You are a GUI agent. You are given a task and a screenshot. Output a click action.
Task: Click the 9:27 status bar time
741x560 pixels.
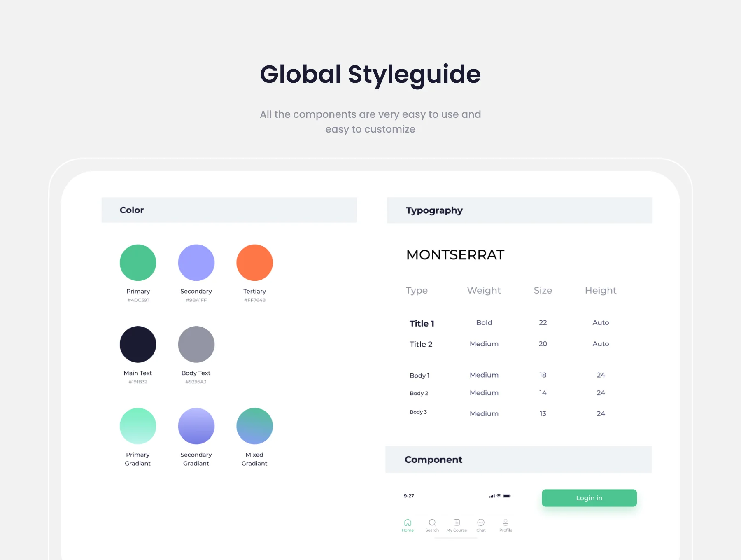[x=409, y=496]
